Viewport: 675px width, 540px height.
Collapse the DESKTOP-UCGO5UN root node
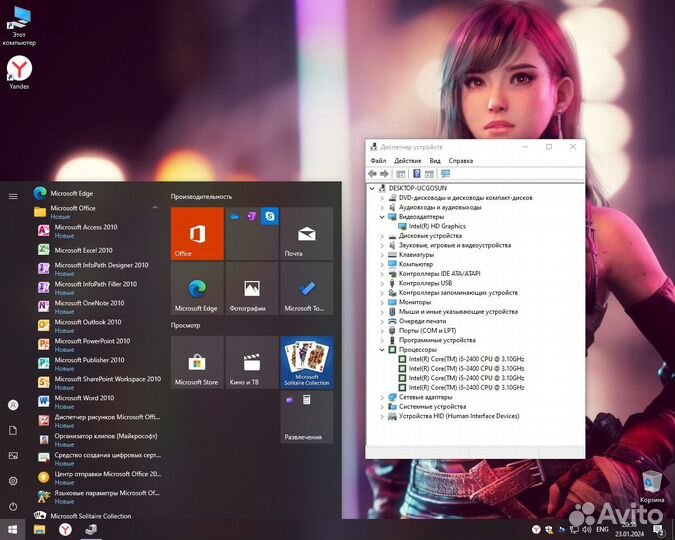(372, 188)
